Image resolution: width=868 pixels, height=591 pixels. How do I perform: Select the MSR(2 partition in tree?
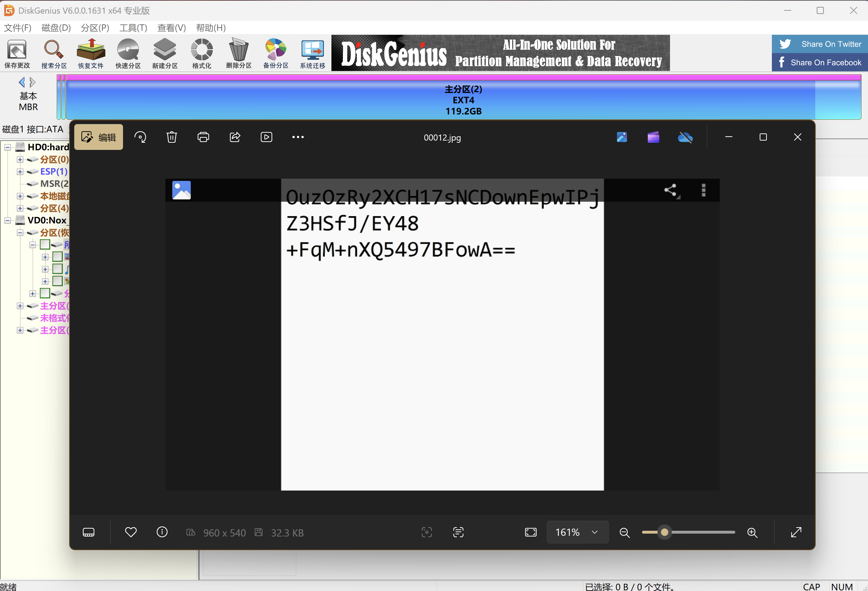54,184
